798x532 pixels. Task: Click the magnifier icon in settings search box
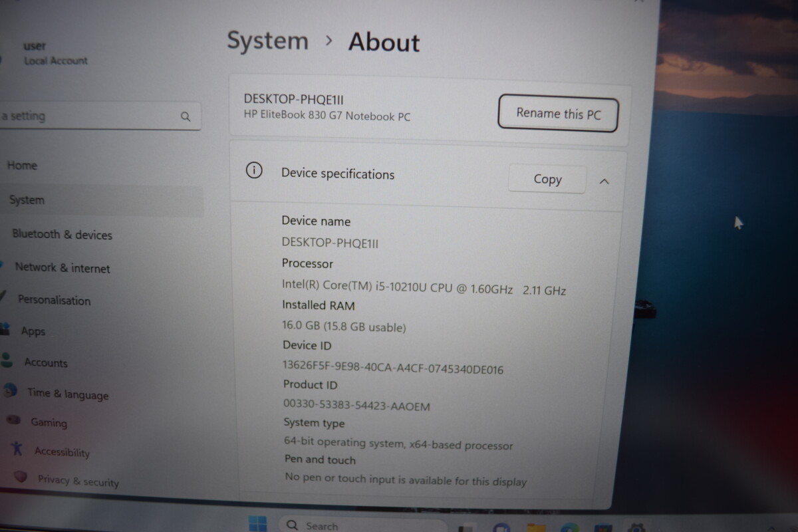coord(186,117)
